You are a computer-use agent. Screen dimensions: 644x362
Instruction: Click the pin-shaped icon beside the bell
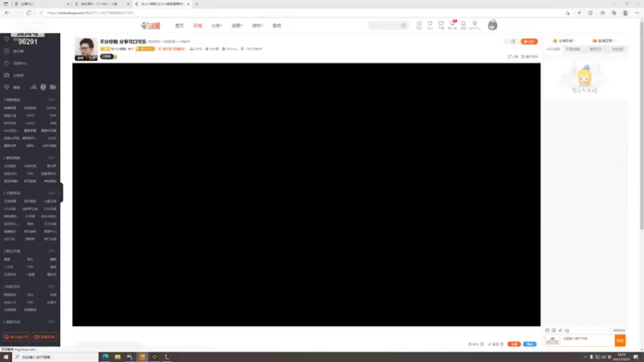point(474,24)
